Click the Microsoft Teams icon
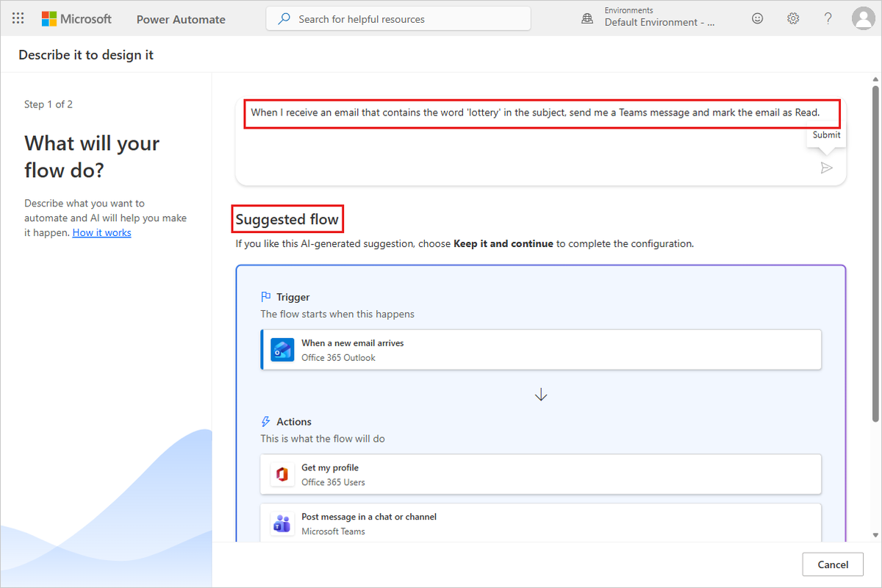The height and width of the screenshot is (588, 882). (x=282, y=524)
